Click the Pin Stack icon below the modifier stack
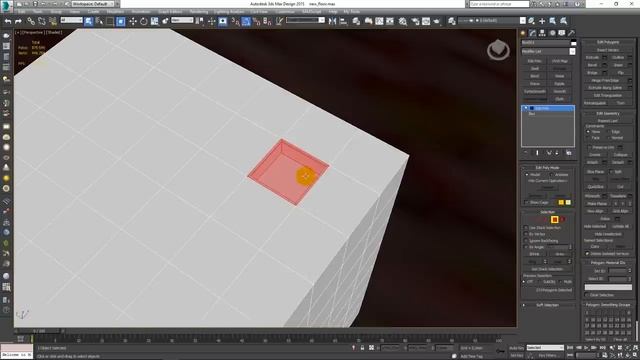 tap(526, 153)
